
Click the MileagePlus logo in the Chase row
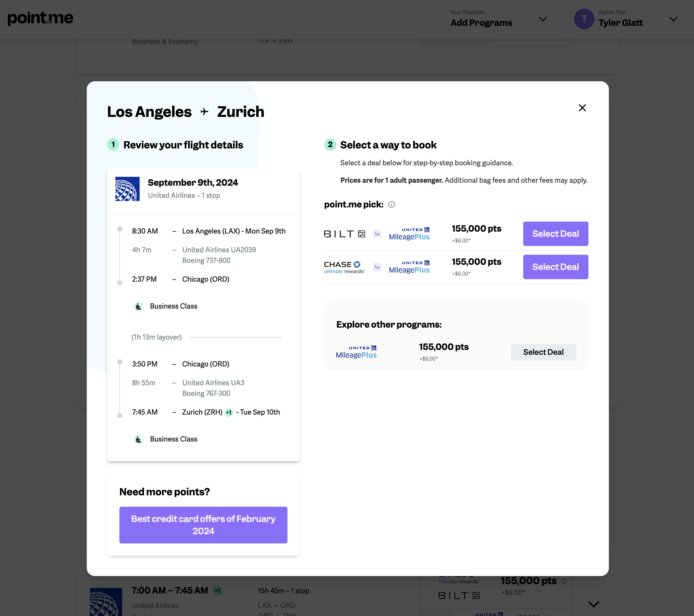point(410,267)
